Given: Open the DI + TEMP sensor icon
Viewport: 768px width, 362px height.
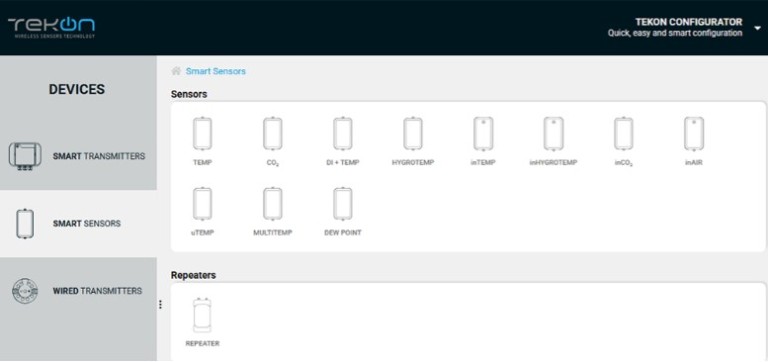Looking at the screenshot, I should [x=342, y=134].
